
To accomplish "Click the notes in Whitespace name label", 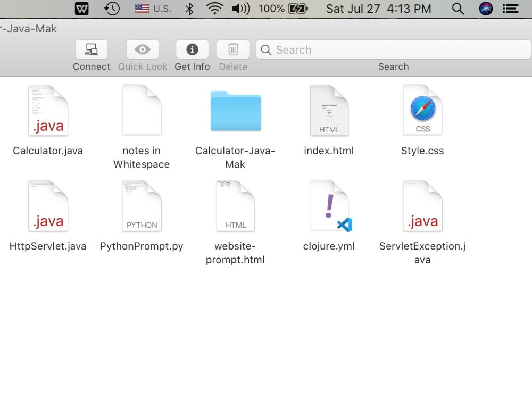I will point(142,157).
